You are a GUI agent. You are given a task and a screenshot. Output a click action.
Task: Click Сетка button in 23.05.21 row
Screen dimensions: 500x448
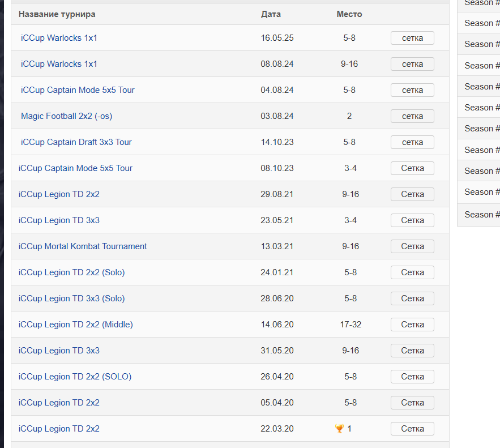(x=412, y=220)
